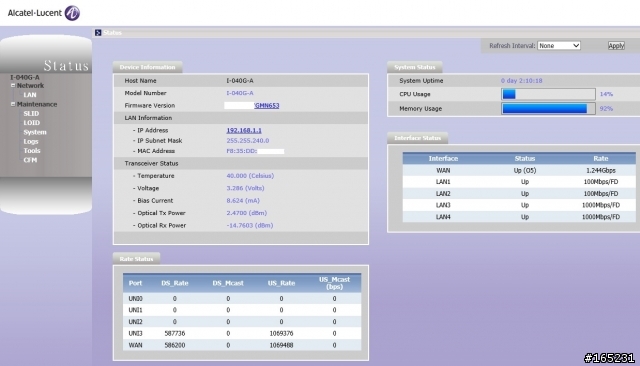Click the UNI2 port row
Image resolution: width=640 pixels, height=366 pixels.
click(x=242, y=322)
